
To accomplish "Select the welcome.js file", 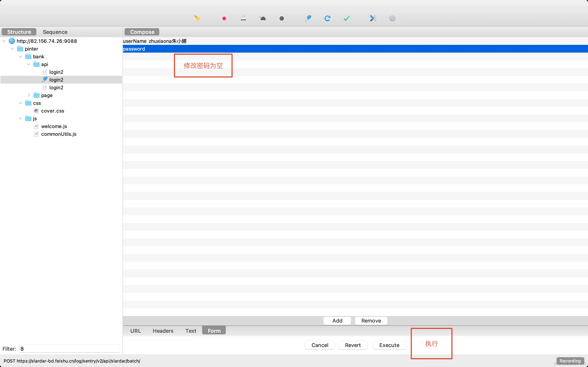I will pyautogui.click(x=54, y=126).
